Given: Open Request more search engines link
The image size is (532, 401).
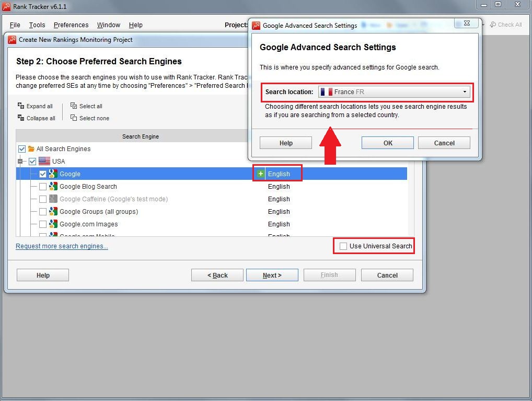Looking at the screenshot, I should coord(62,246).
